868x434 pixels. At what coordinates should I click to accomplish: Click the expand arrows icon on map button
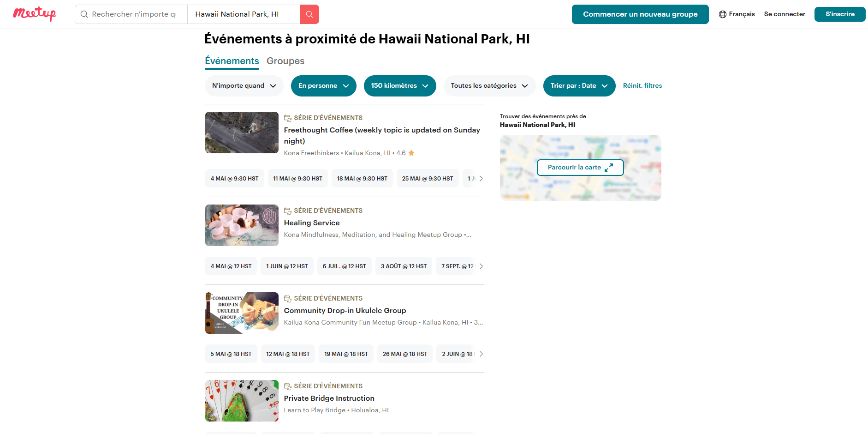(609, 168)
